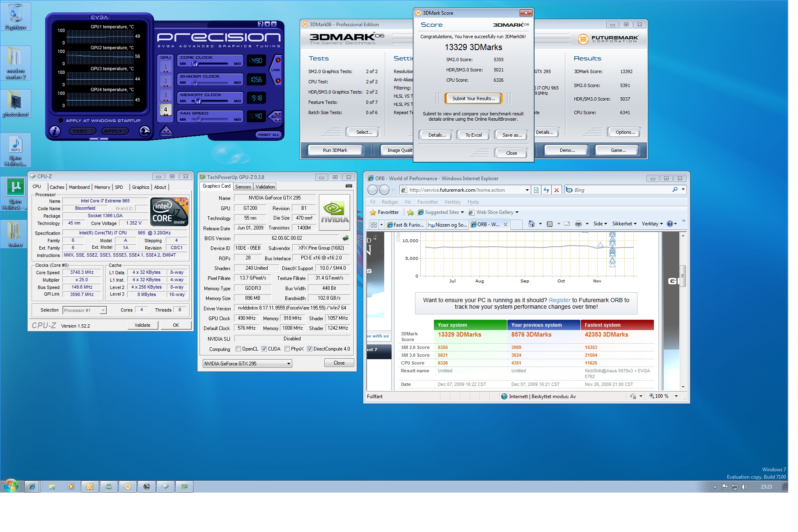The image size is (798, 532).
Task: Click the SYNC triangle in Precision
Action: (166, 131)
